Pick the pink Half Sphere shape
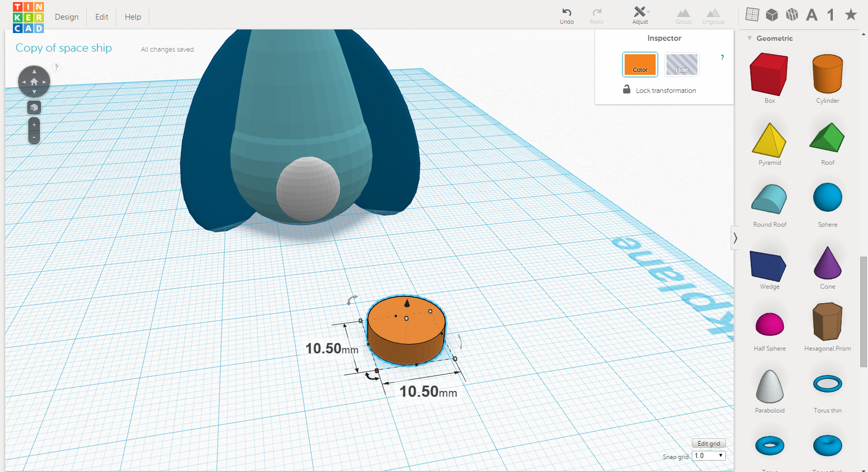Viewport: 868px width, 472px height. tap(770, 324)
